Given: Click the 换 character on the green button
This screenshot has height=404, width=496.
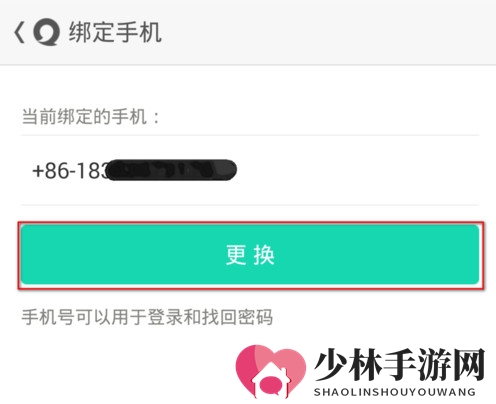Looking at the screenshot, I should [264, 255].
